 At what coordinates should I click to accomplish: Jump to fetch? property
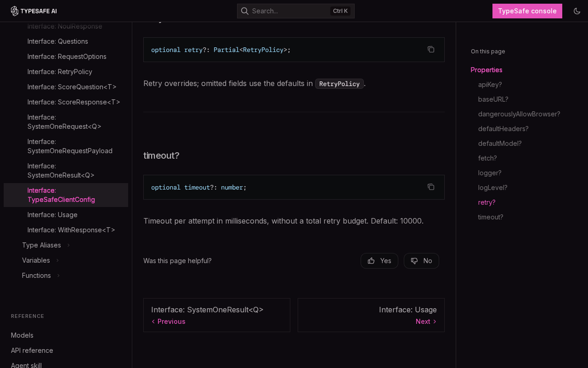487,158
